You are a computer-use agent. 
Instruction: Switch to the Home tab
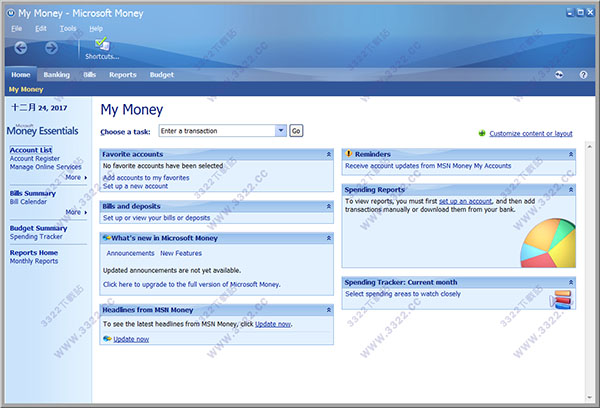click(21, 75)
